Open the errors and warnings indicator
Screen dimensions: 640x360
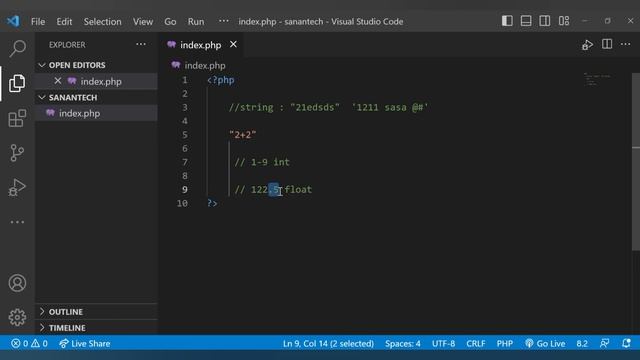click(29, 343)
